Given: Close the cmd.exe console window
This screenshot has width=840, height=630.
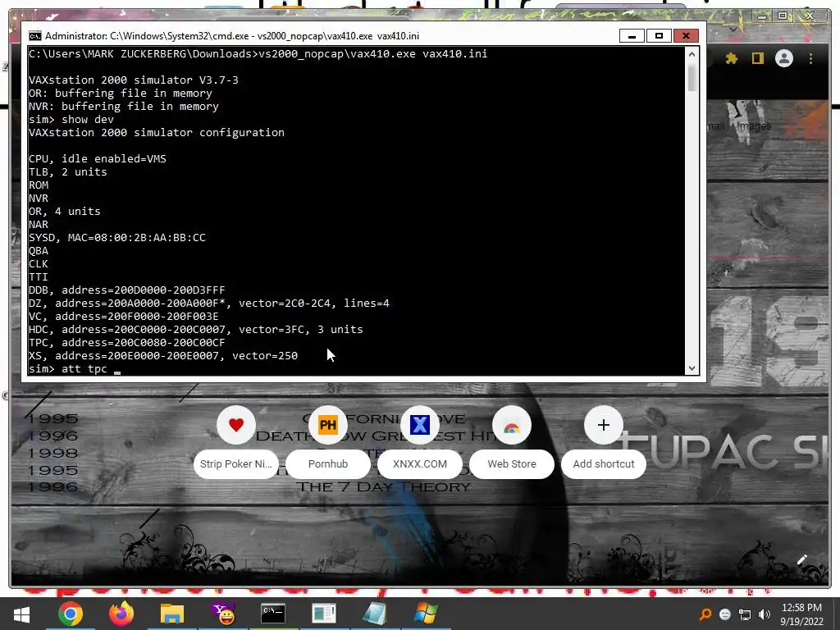Looking at the screenshot, I should pyautogui.click(x=686, y=36).
